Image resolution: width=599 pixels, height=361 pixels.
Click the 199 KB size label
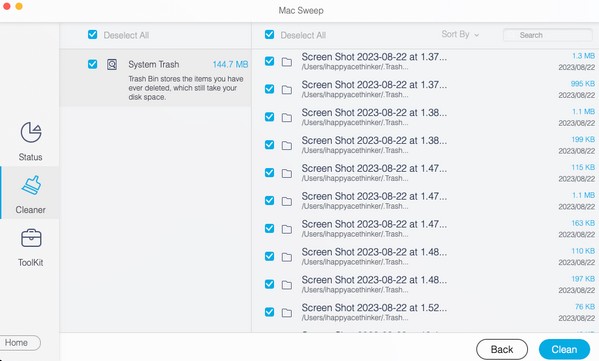click(583, 139)
